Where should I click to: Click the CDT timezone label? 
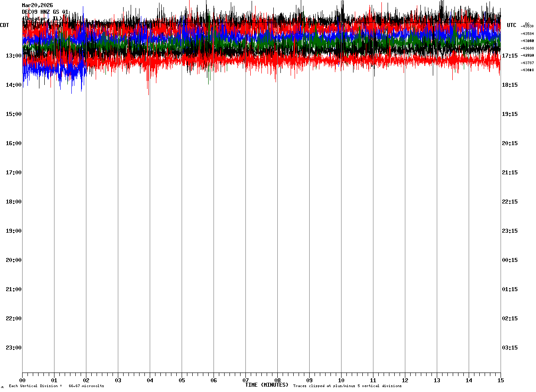point(4,25)
